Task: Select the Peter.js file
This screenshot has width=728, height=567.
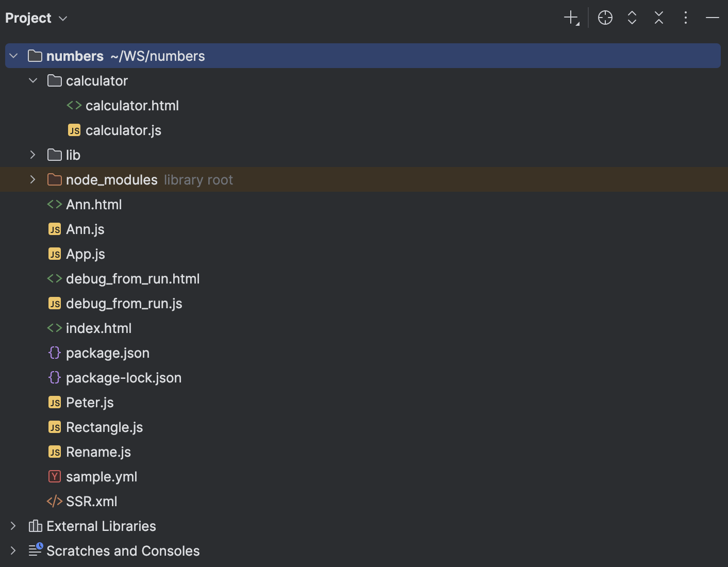Action: 90,402
